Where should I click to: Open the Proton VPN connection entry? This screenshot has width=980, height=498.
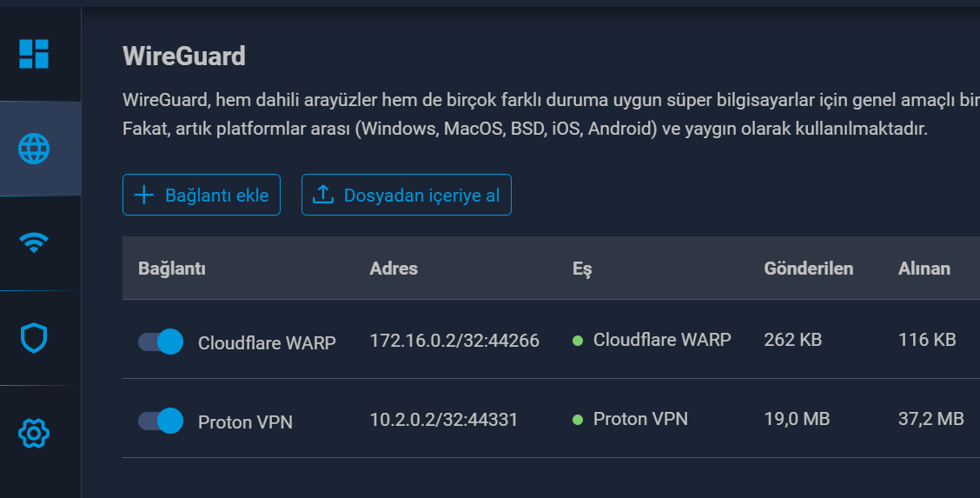(245, 422)
